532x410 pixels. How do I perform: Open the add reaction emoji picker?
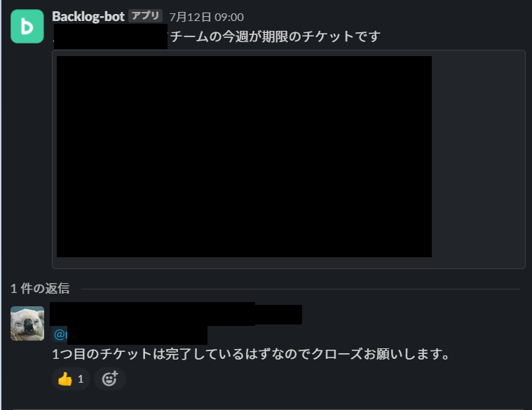(x=110, y=378)
